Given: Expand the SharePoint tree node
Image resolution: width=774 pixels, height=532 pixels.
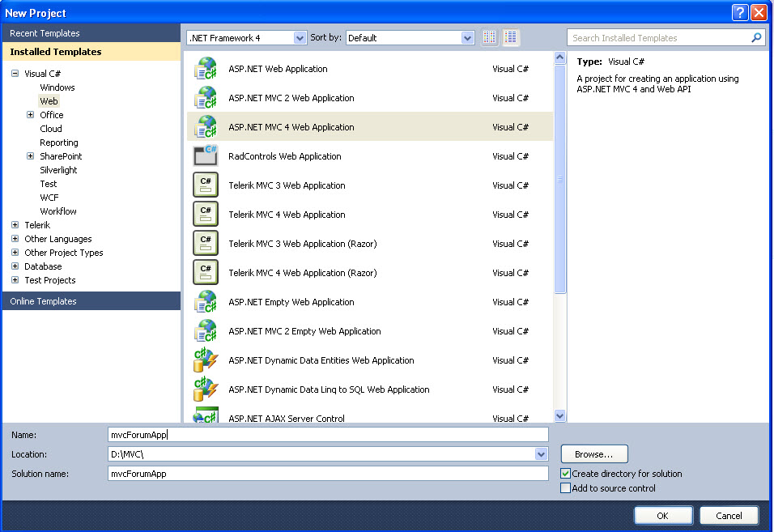Looking at the screenshot, I should point(29,156).
